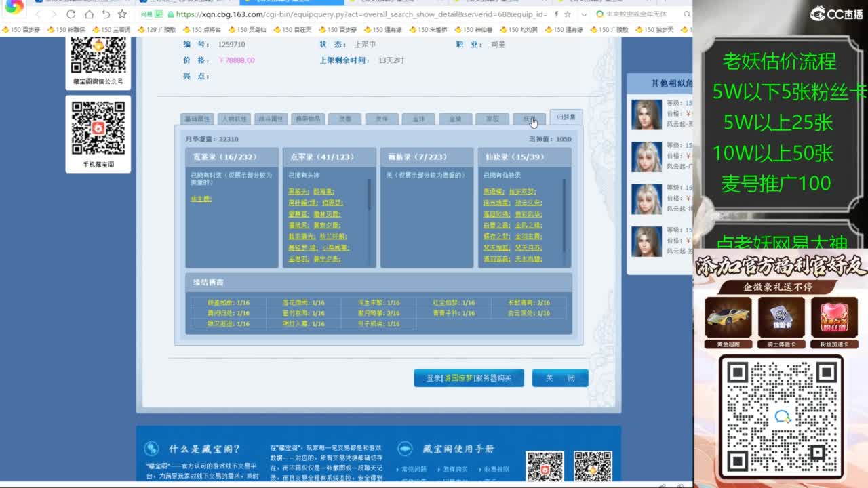Click the 编号 value 1259710
Screen dimensions: 868x488
[x=231, y=45]
